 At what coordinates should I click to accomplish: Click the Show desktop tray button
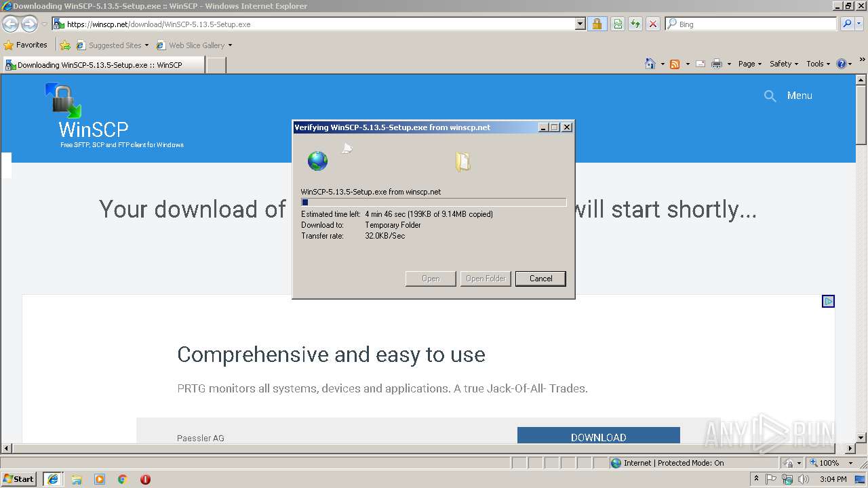click(861, 479)
